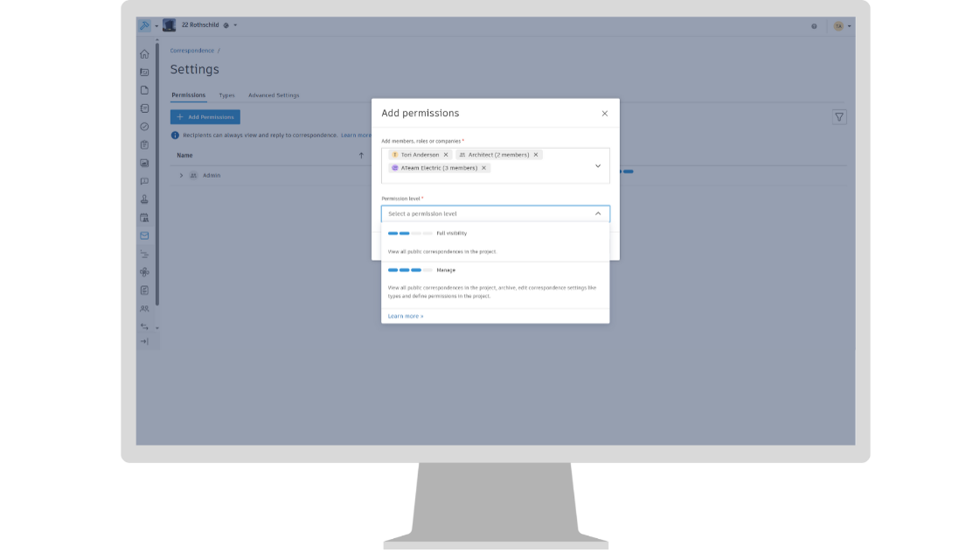The width and height of the screenshot is (980, 553).
Task: Click the expand sidebar arrow icon at the bottom
Action: click(144, 341)
